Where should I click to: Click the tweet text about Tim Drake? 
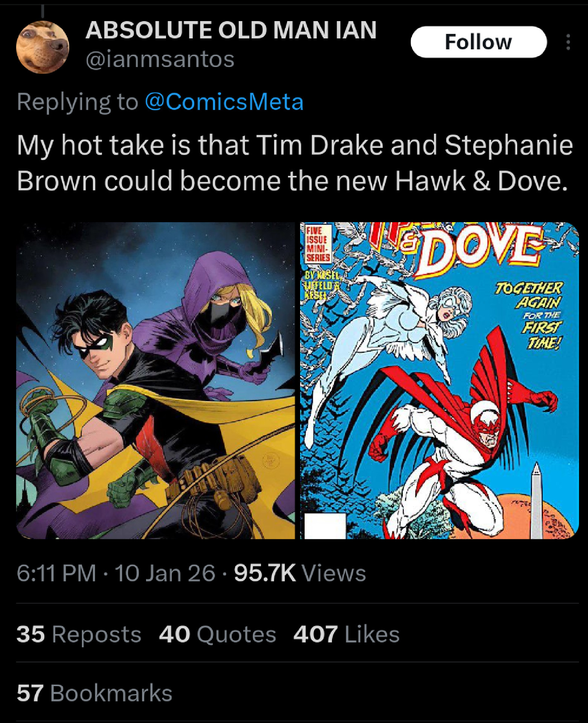pos(294,163)
